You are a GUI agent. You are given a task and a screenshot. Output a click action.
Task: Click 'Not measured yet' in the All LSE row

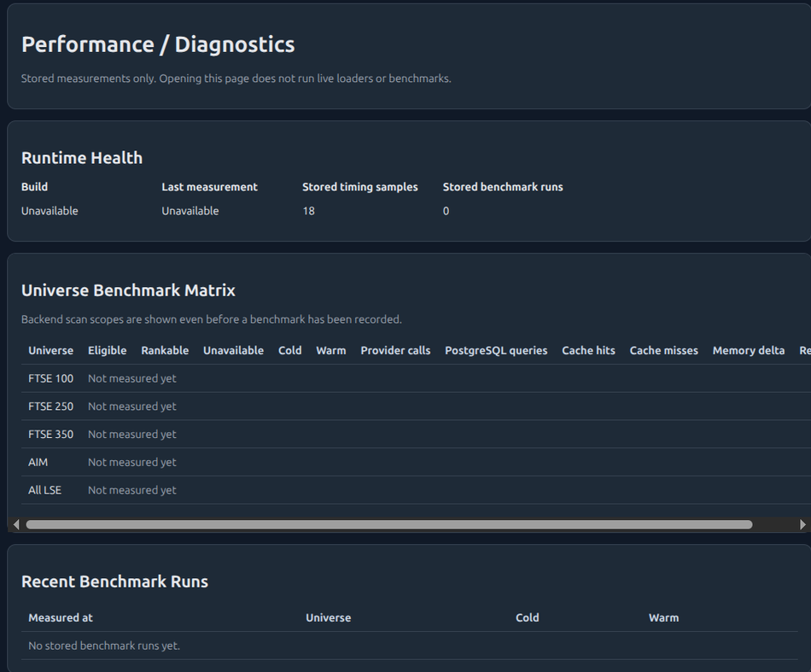131,490
